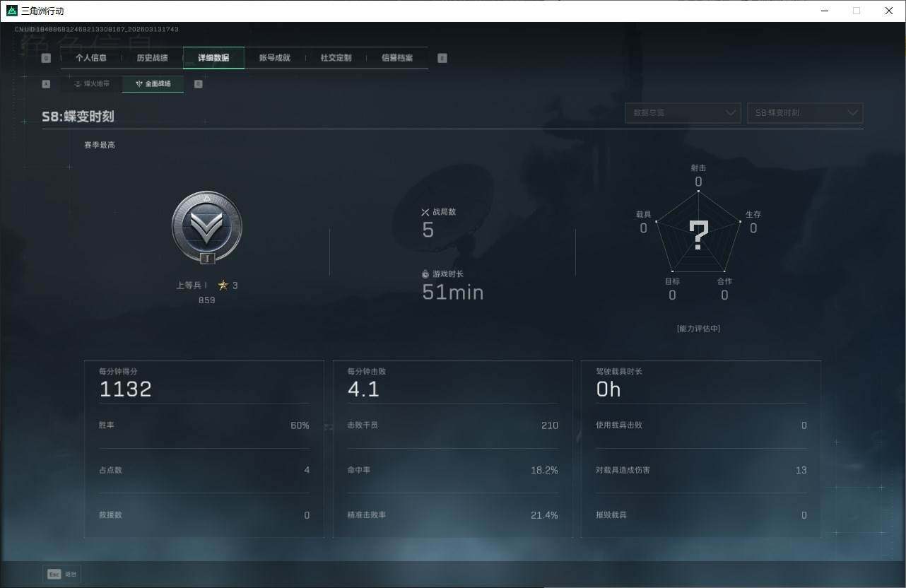Image resolution: width=906 pixels, height=588 pixels.
Task: Click the 射击 radar axis label
Action: coord(698,168)
